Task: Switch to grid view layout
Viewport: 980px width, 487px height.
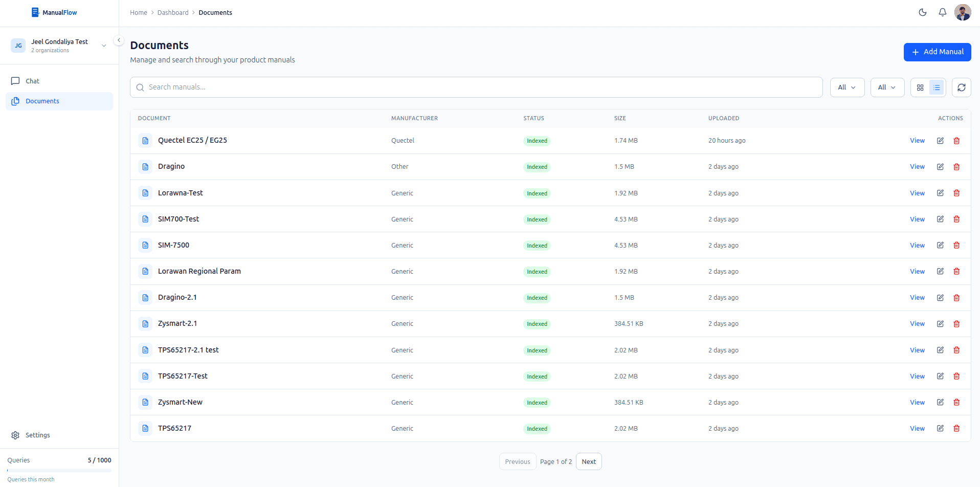Action: click(920, 87)
